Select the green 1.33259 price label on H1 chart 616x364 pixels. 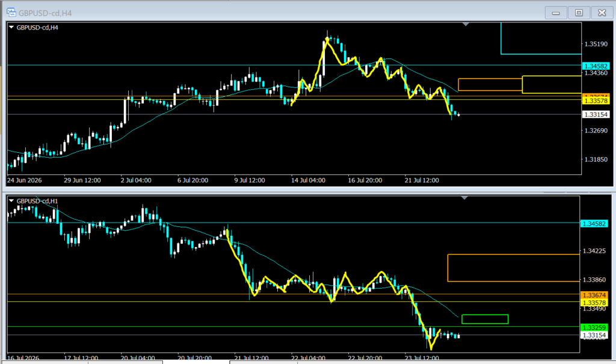coord(594,327)
